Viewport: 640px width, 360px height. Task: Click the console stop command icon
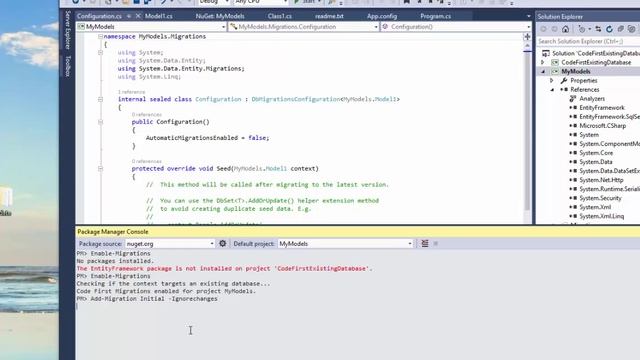[436, 243]
